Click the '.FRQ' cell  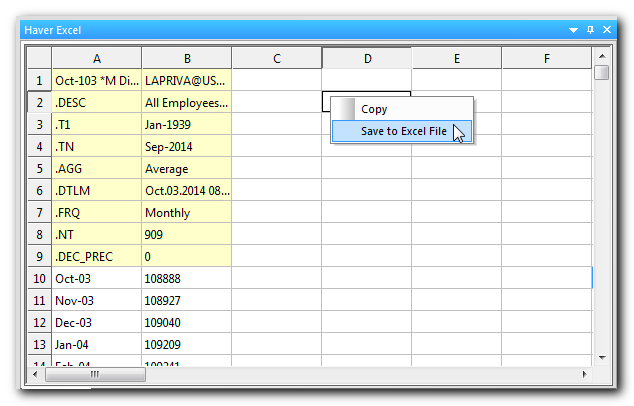coord(97,212)
